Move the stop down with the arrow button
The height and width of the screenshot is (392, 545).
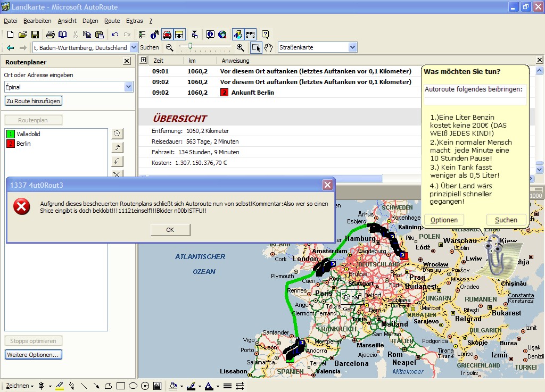point(117,161)
